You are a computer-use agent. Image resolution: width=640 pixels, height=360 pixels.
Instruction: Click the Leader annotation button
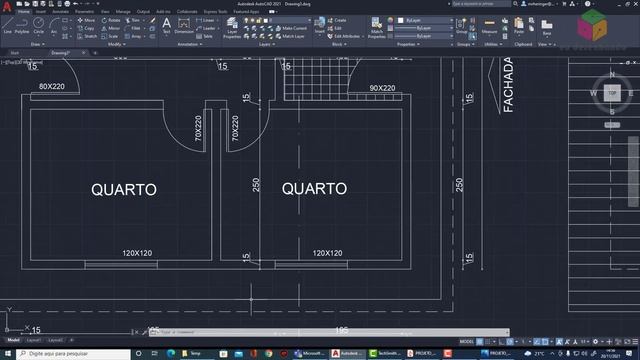pos(206,28)
